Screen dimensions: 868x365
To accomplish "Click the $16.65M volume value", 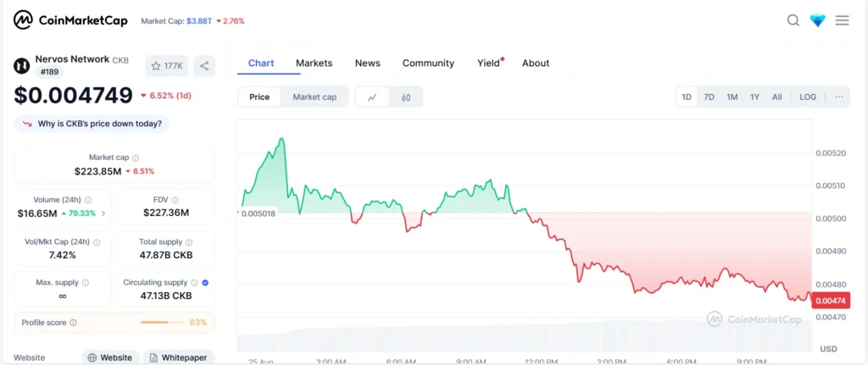I will pos(37,213).
